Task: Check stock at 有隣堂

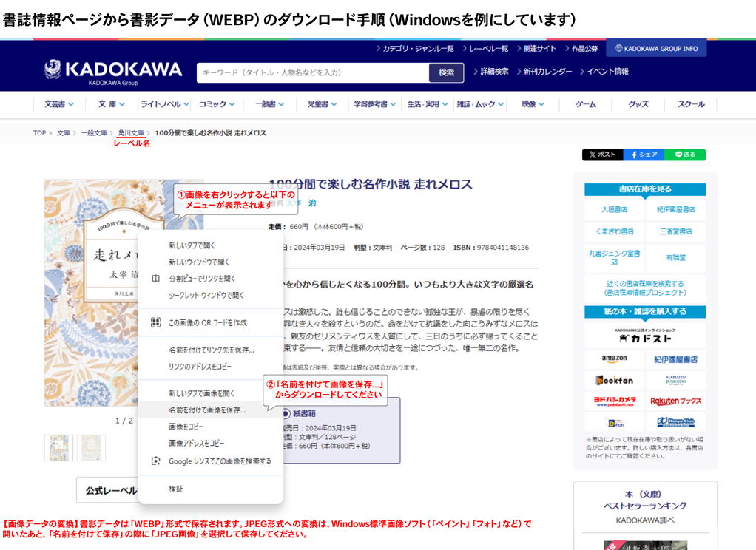Action: [675, 257]
